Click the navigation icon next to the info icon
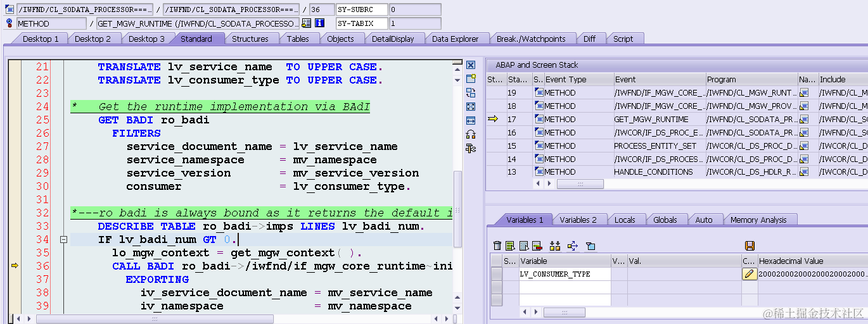 307,23
